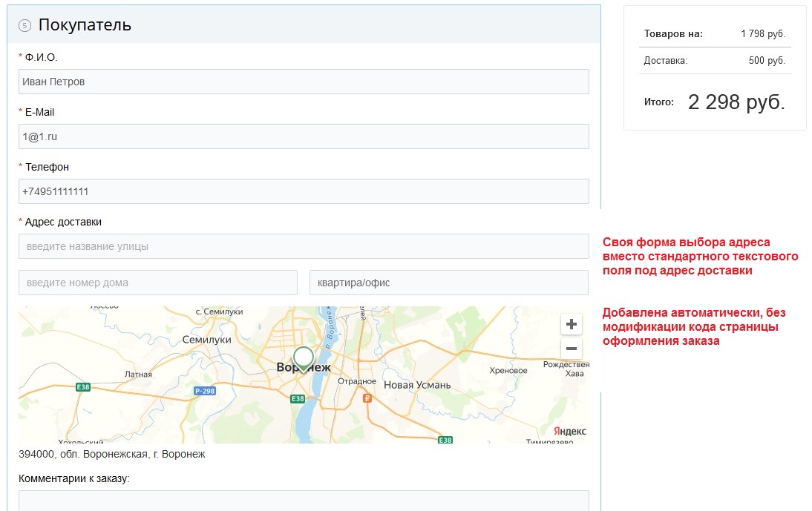Focus the house number input
The width and height of the screenshot is (812, 511).
click(x=158, y=283)
